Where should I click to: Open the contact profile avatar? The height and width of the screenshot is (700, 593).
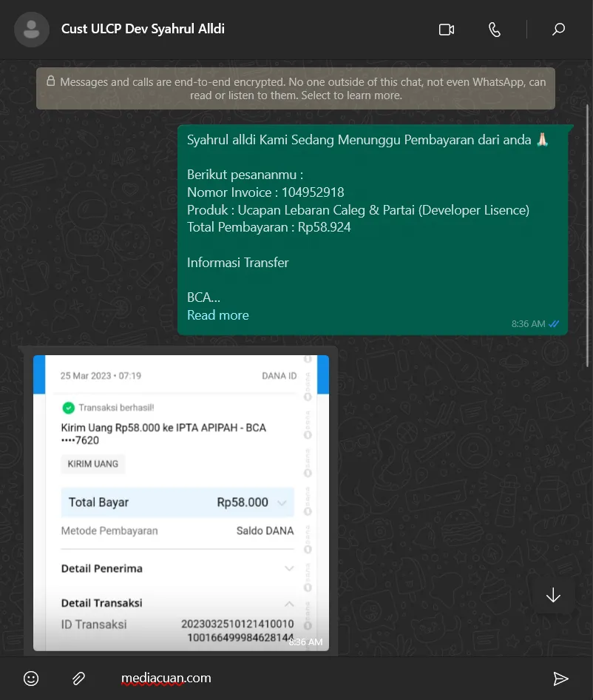coord(32,30)
